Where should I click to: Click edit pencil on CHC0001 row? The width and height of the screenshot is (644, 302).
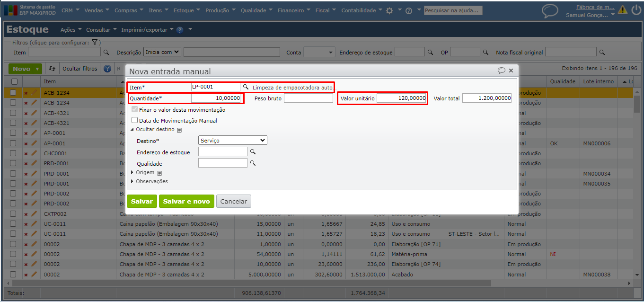click(x=34, y=153)
